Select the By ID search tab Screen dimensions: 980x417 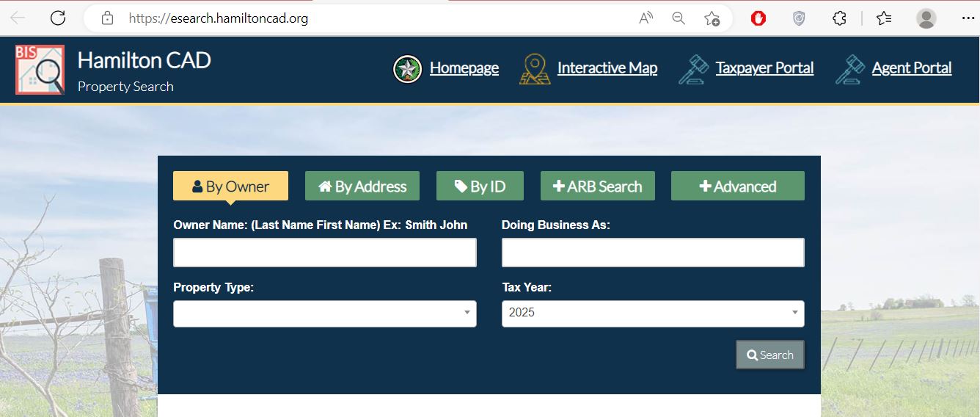point(480,186)
